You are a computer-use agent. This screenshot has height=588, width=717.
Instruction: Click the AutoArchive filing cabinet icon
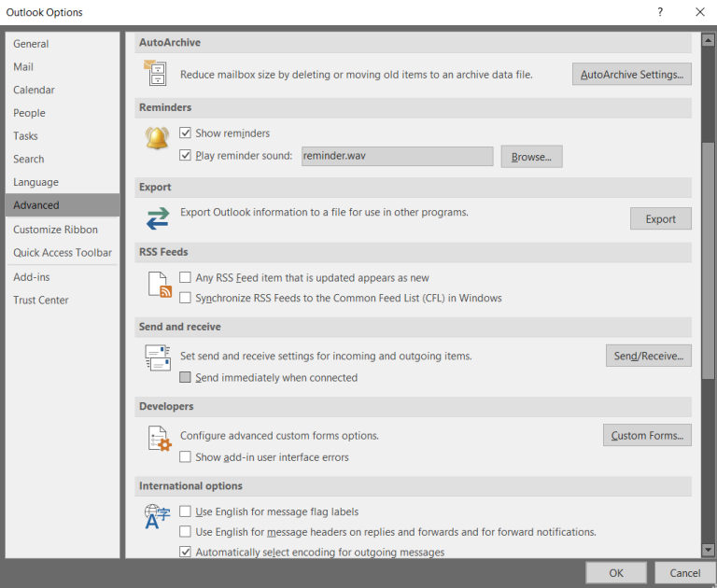coord(156,73)
